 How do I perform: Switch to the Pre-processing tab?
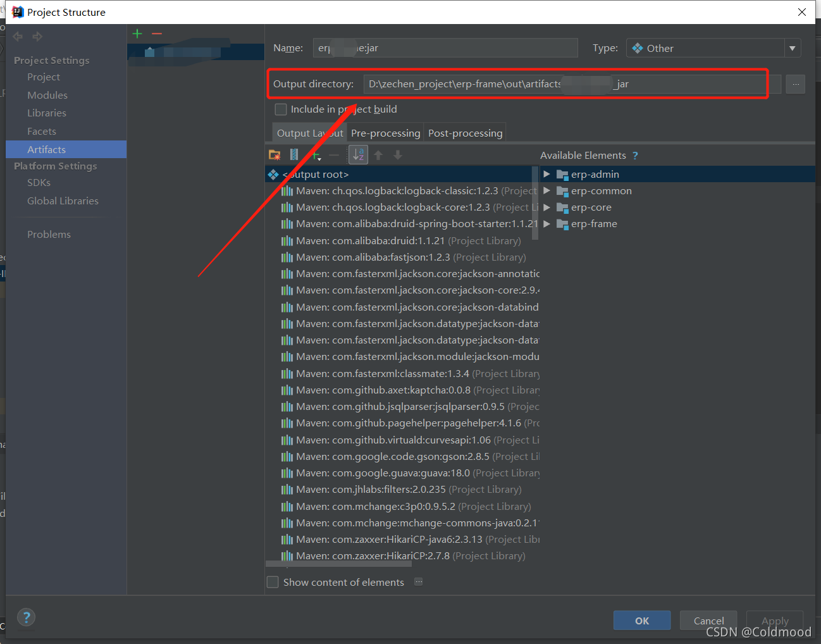385,133
